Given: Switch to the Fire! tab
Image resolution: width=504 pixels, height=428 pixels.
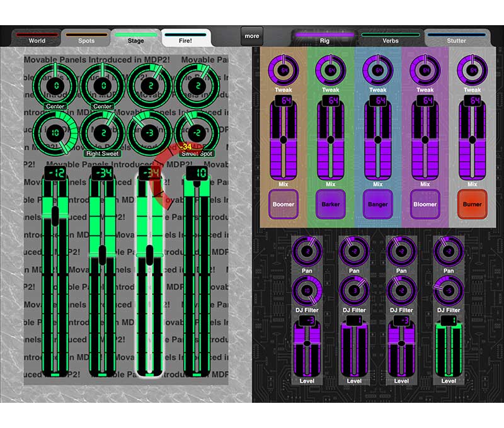Looking at the screenshot, I should [185, 38].
